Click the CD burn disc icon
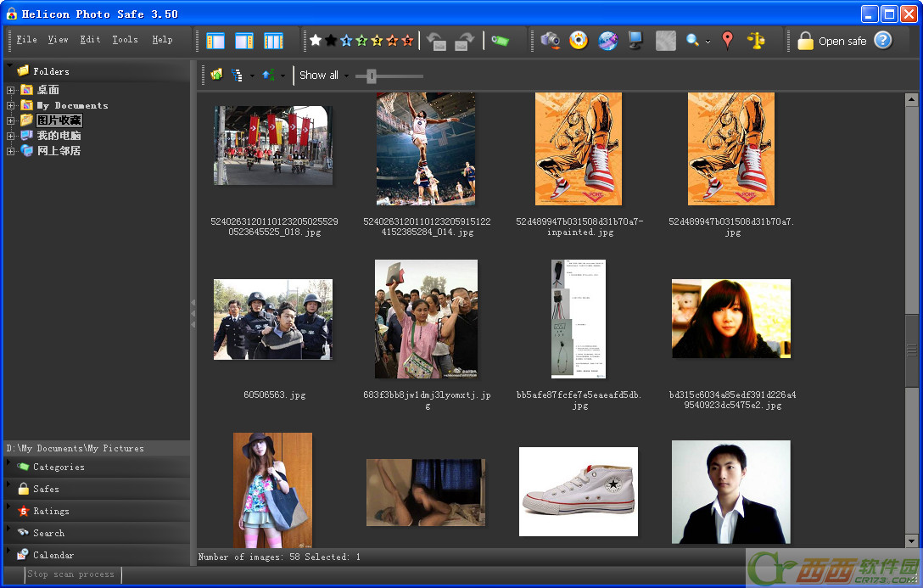This screenshot has height=588, width=923. point(579,40)
